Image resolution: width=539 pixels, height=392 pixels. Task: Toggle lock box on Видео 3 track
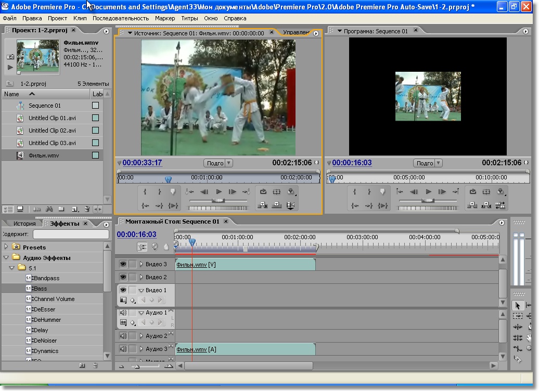click(x=133, y=264)
